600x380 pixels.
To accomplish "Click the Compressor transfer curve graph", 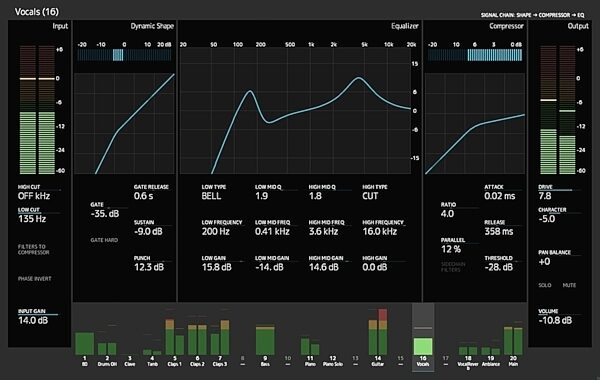I will tap(474, 124).
